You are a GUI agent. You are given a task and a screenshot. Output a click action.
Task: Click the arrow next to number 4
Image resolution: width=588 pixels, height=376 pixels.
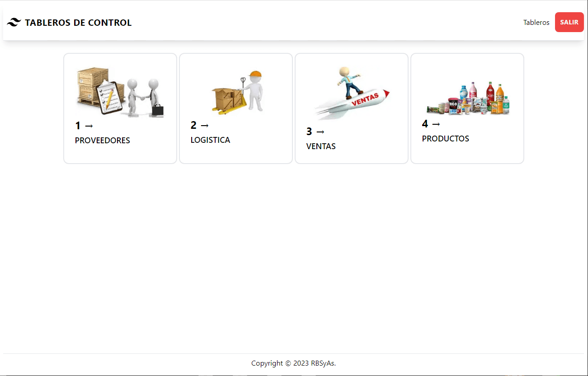(436, 124)
